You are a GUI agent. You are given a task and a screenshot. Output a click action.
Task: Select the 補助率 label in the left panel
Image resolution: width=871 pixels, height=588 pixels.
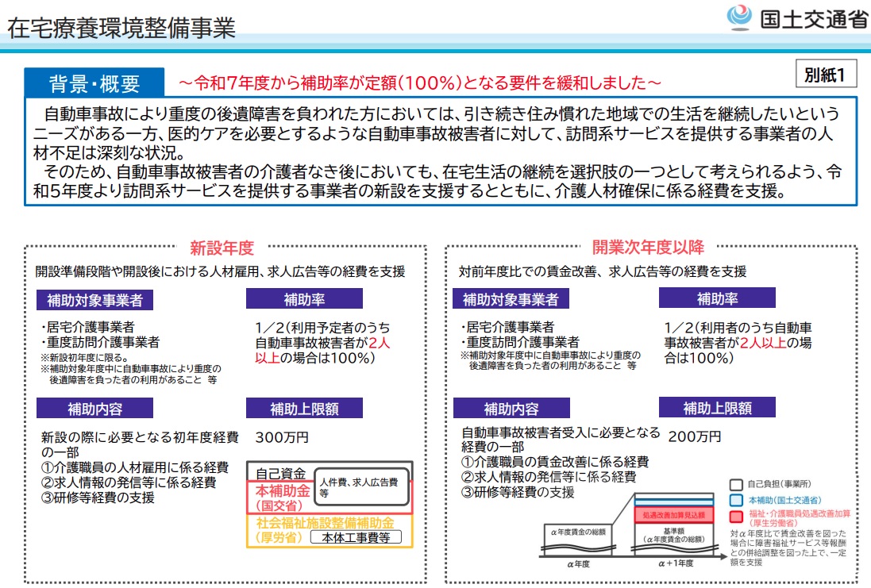pos(304,299)
